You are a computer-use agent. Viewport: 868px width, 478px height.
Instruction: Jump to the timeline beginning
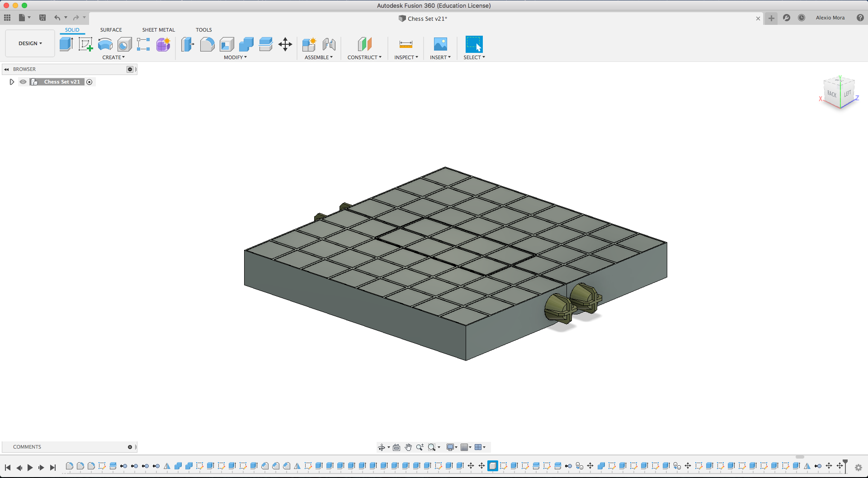(x=8, y=468)
